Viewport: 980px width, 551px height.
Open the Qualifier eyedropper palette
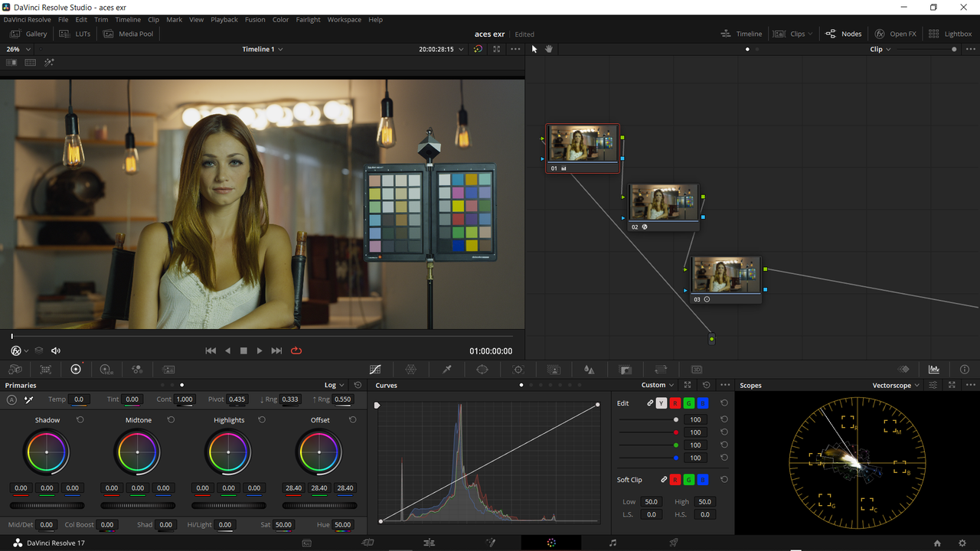[x=447, y=370]
